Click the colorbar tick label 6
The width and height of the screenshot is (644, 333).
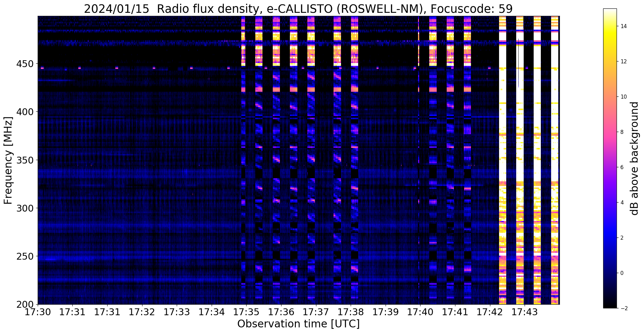click(x=622, y=167)
